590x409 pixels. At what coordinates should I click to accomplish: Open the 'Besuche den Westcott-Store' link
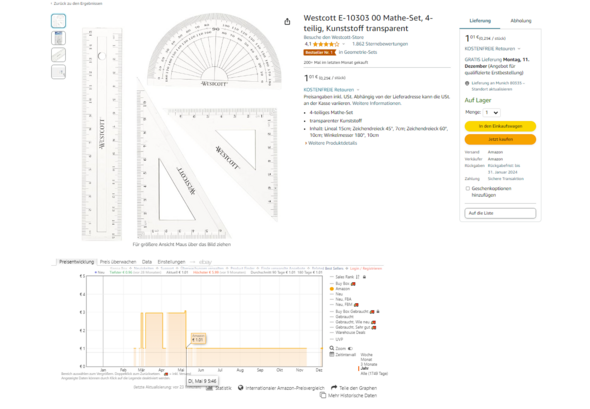(x=333, y=37)
